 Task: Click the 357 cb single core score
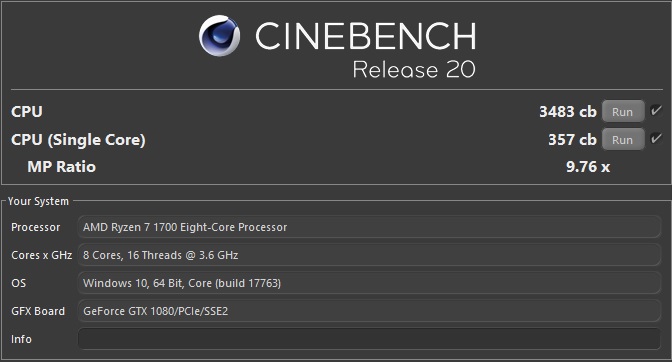click(572, 140)
